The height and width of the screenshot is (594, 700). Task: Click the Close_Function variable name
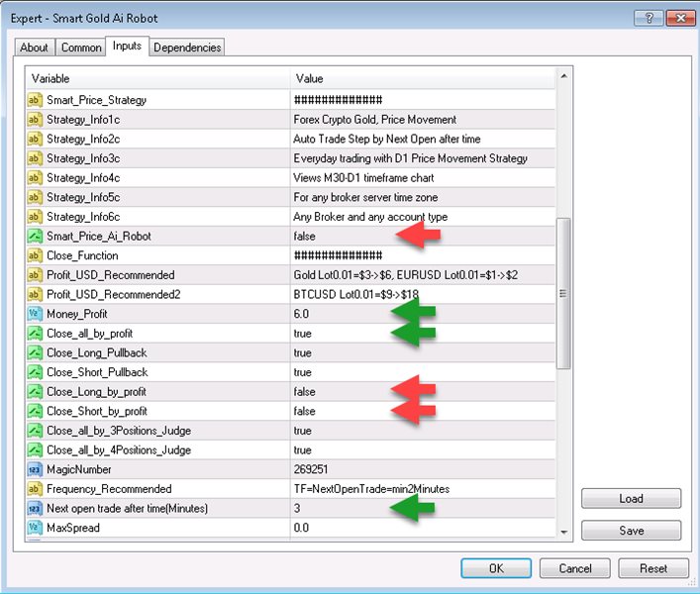coord(82,255)
